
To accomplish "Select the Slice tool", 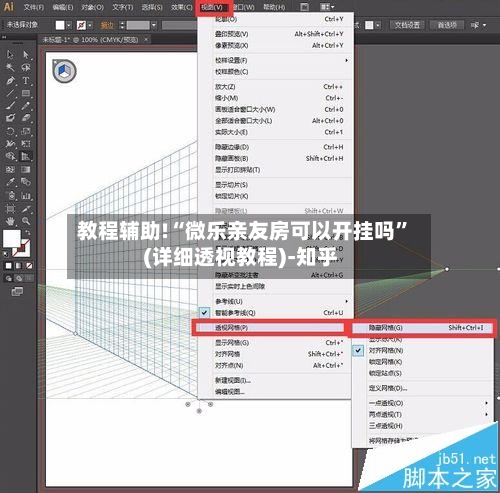I will 26,208.
